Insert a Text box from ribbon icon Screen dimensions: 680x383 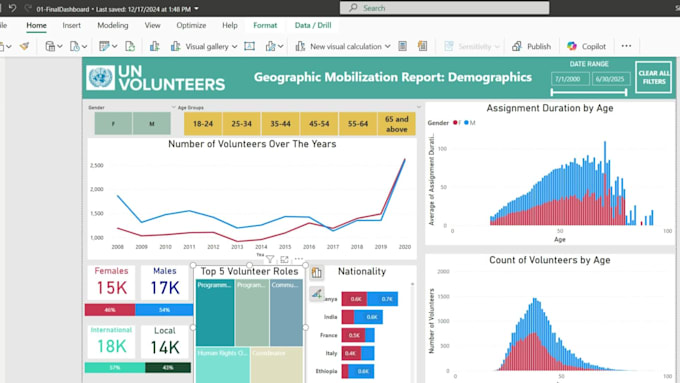tap(249, 46)
